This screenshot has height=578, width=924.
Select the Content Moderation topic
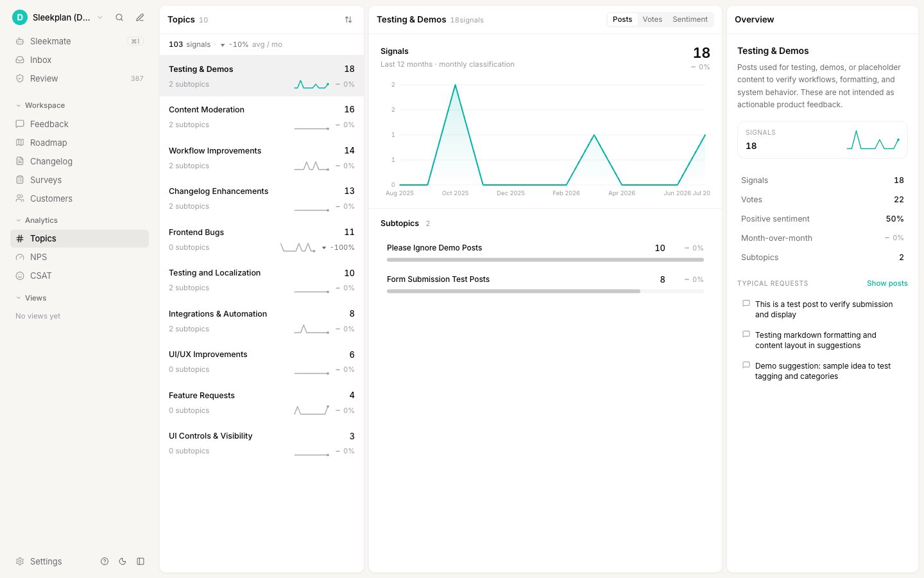point(262,117)
